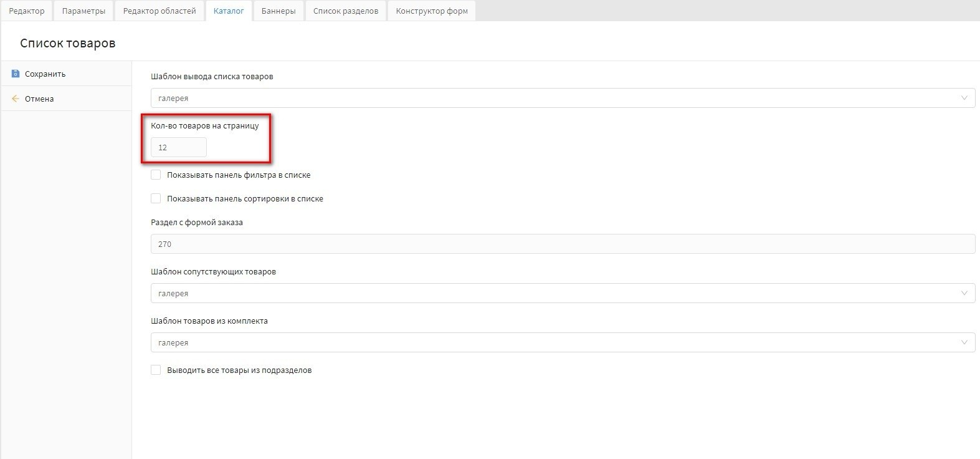Expand related products template dropdown

point(562,293)
